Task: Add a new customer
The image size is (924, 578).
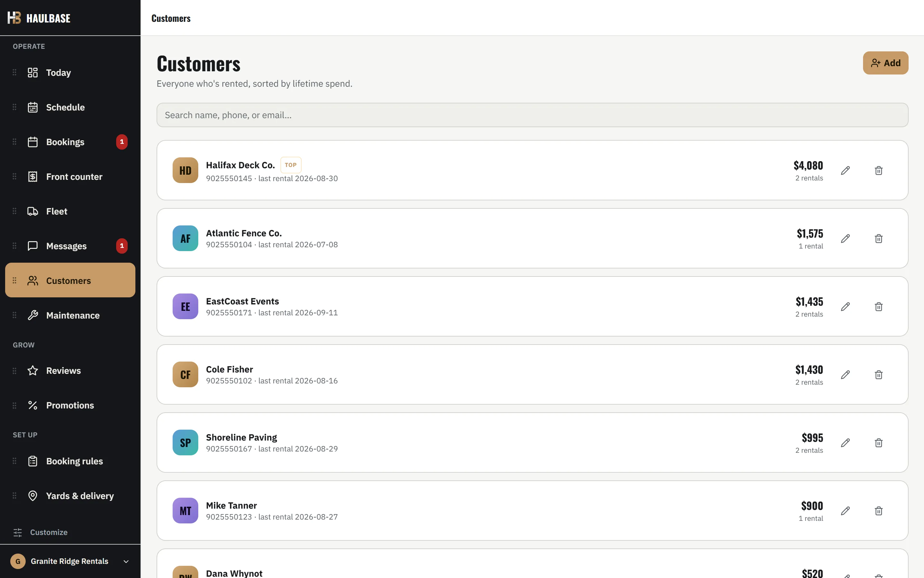Action: pos(886,63)
